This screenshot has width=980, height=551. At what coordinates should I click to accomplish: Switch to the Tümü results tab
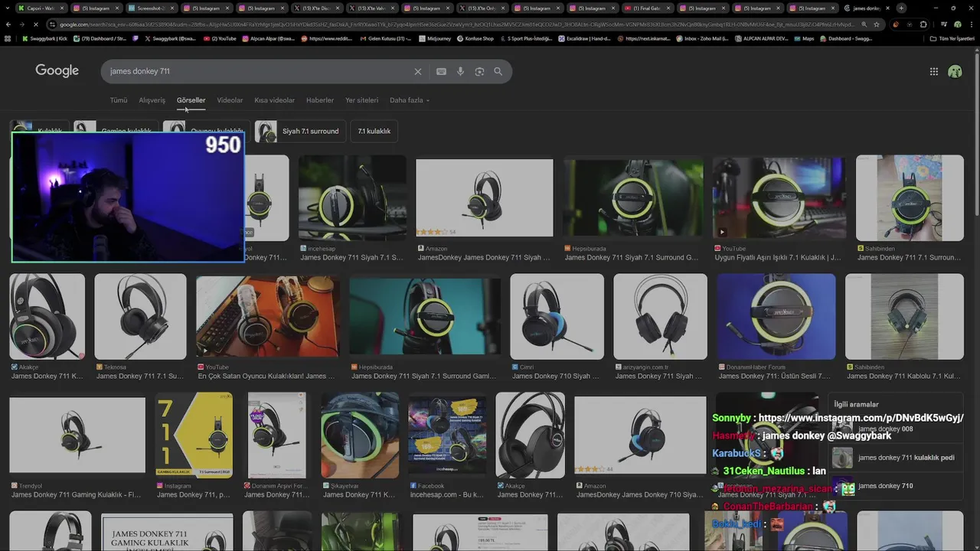pyautogui.click(x=119, y=100)
